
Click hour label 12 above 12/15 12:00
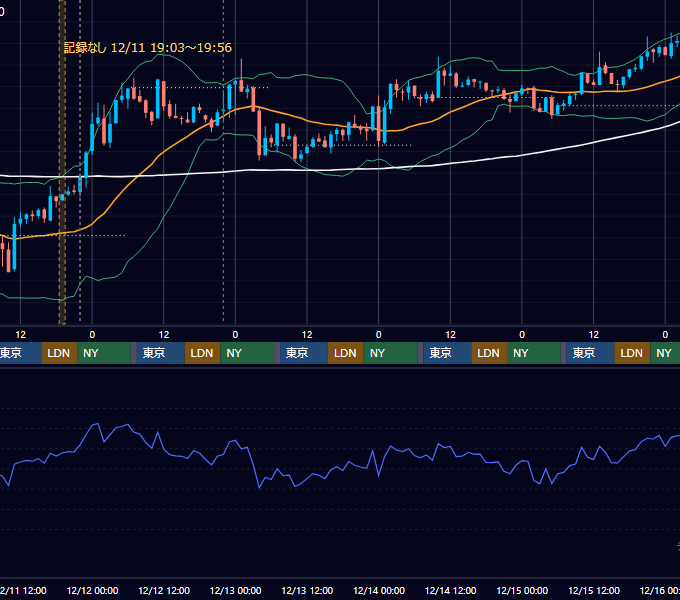point(594,335)
